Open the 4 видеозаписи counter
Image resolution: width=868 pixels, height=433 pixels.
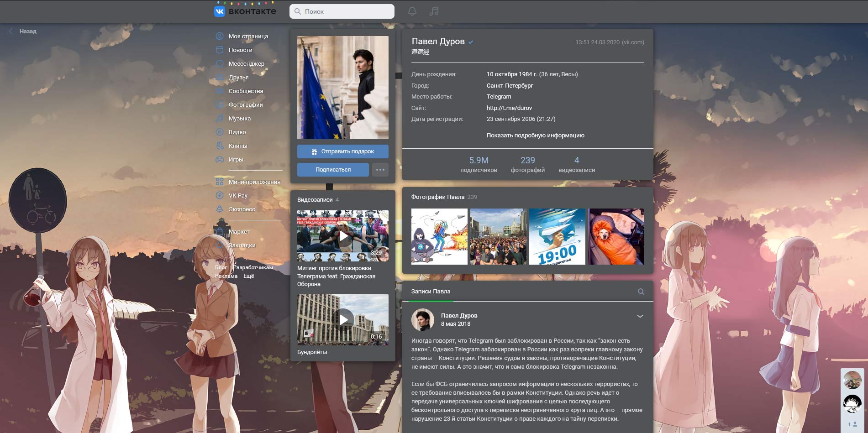[x=577, y=164]
